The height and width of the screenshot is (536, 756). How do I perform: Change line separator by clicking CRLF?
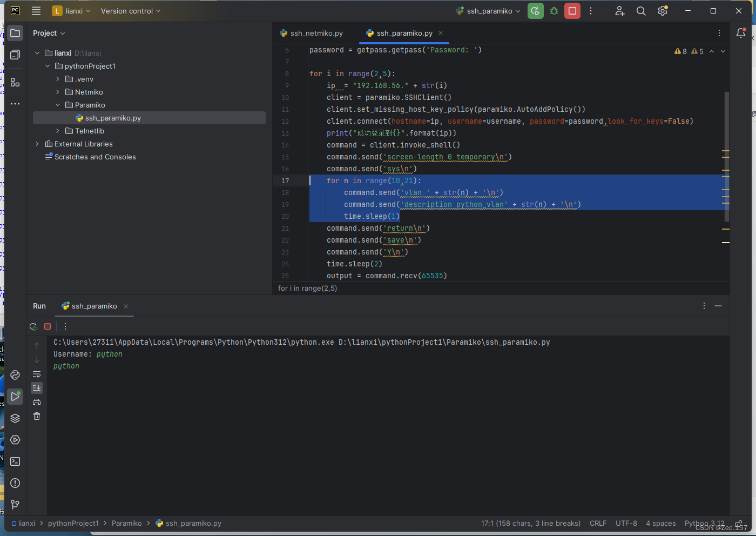[x=598, y=523]
